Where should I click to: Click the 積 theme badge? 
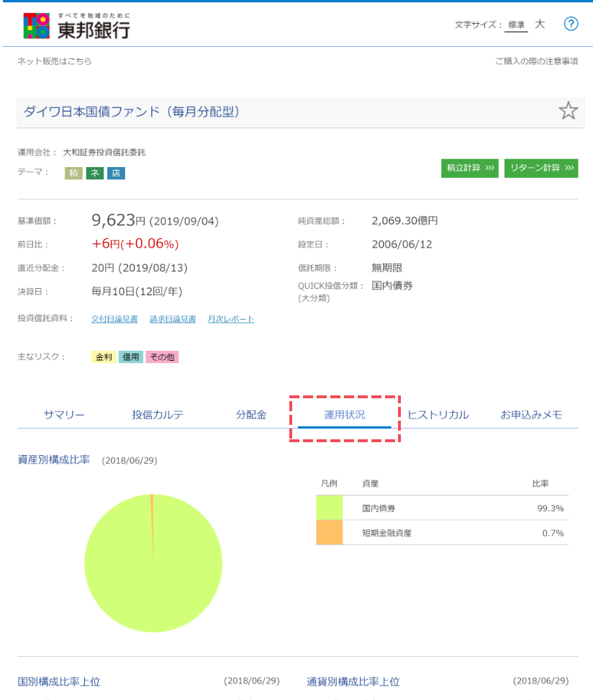pos(73,174)
